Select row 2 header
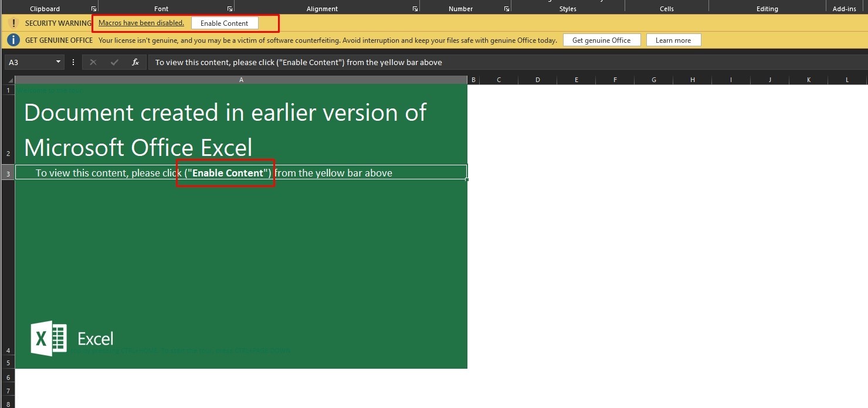Screen dimensions: 868x408 (x=8, y=130)
